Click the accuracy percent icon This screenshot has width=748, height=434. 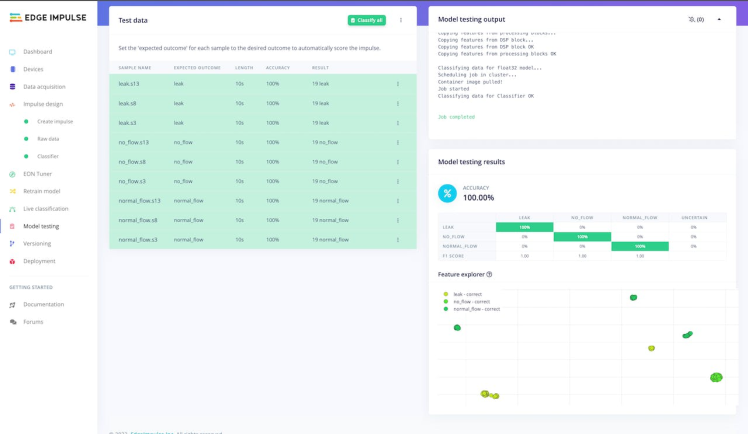point(447,193)
